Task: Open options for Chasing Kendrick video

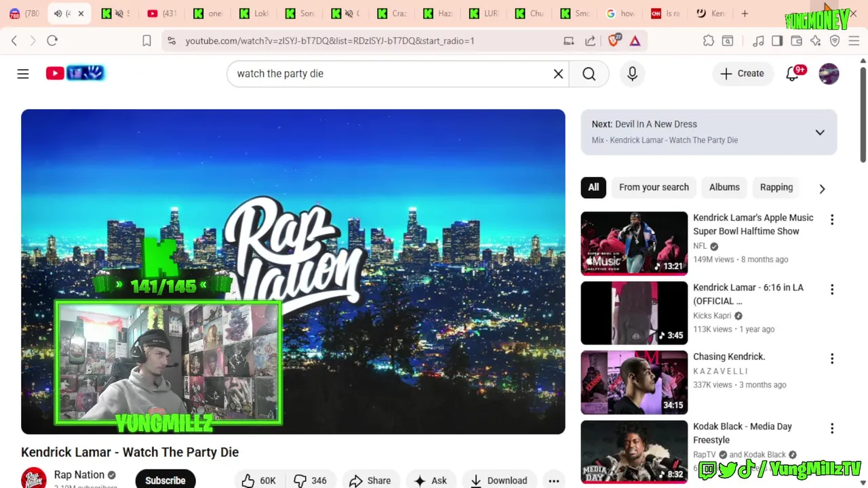Action: click(x=832, y=359)
